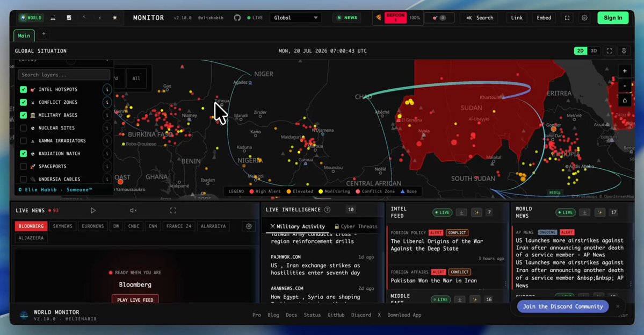Click the help icon beside Live Intelligence
The width and height of the screenshot is (644, 335).
(x=327, y=210)
